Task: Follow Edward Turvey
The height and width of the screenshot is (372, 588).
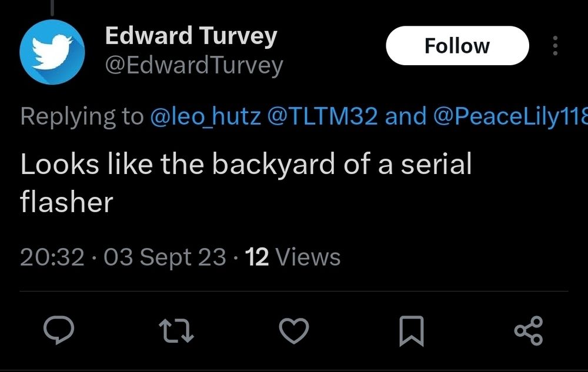Action: point(457,46)
